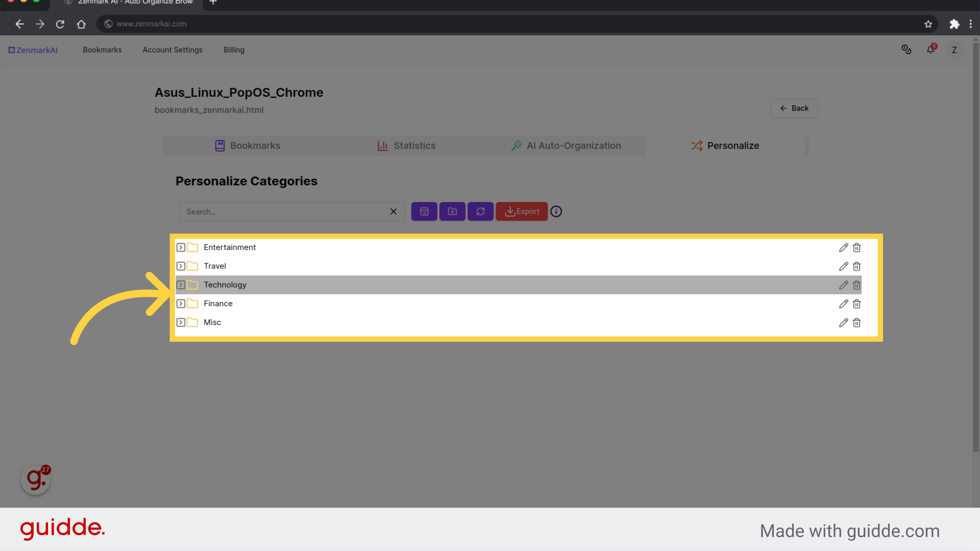Viewport: 980px width, 551px height.
Task: Edit the Misc category name
Action: [843, 323]
